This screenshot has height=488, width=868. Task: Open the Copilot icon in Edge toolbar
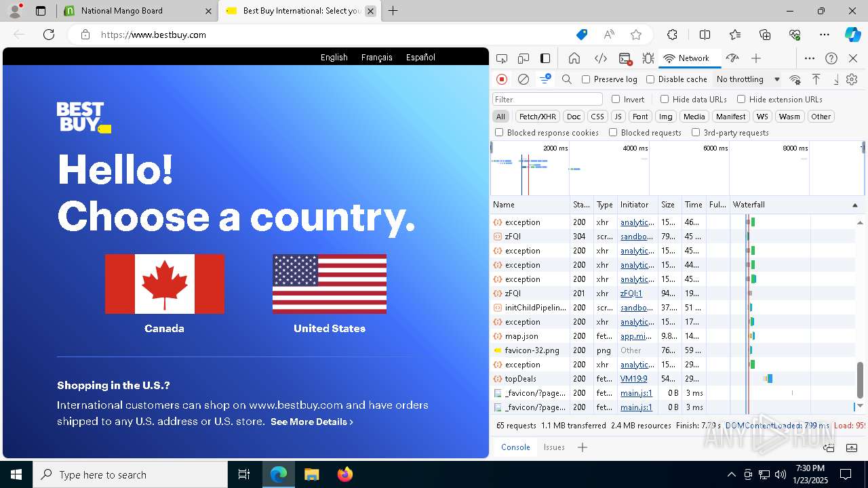click(x=853, y=35)
